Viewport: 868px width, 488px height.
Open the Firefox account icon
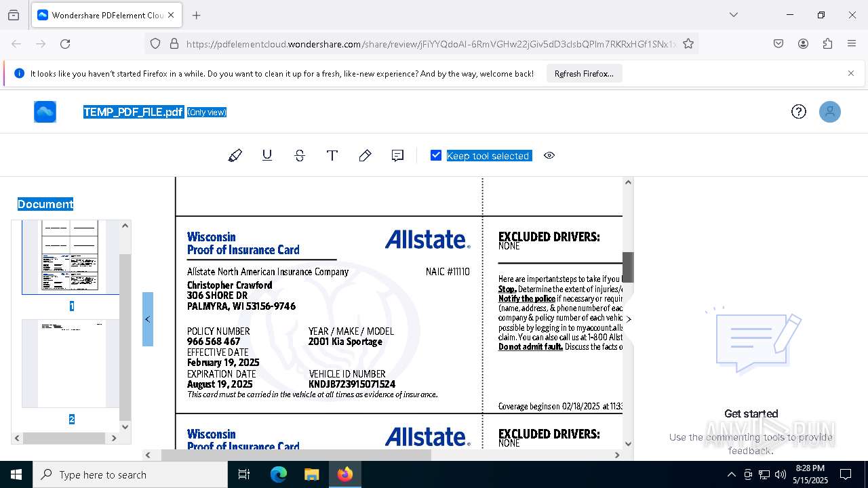pyautogui.click(x=803, y=43)
